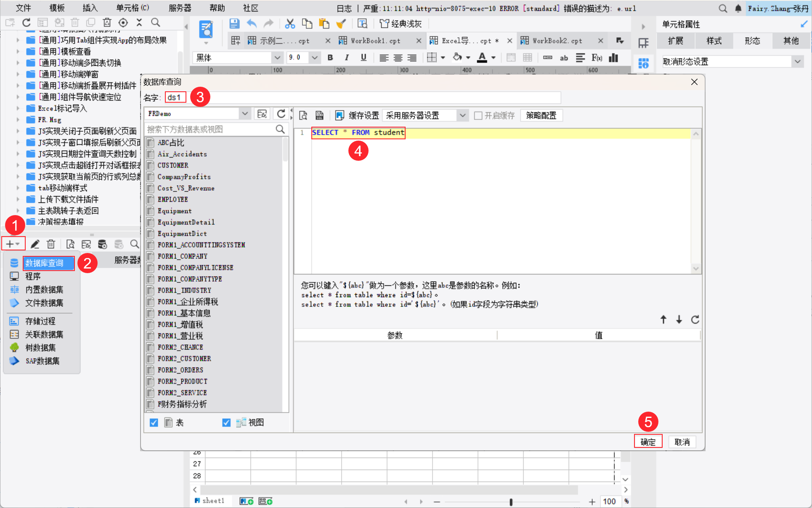The image size is (812, 508).
Task: Click the dataset pencil edit icon
Action: click(x=35, y=244)
